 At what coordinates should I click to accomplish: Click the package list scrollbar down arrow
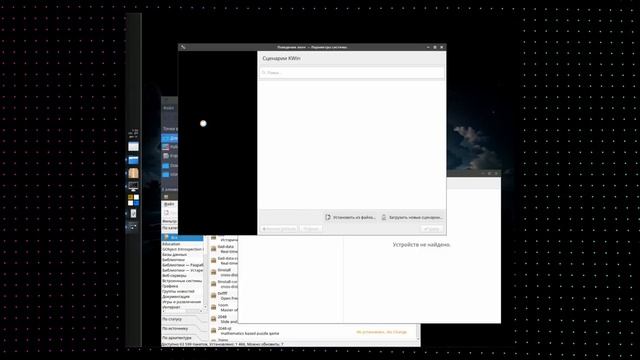pyautogui.click(x=418, y=339)
